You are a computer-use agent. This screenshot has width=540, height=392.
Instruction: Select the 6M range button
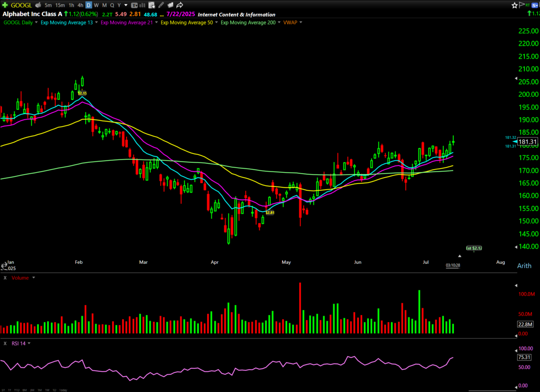pos(25,390)
